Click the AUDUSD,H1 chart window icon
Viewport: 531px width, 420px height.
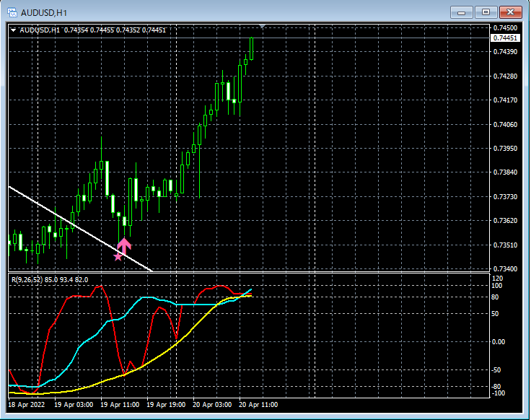pos(12,13)
